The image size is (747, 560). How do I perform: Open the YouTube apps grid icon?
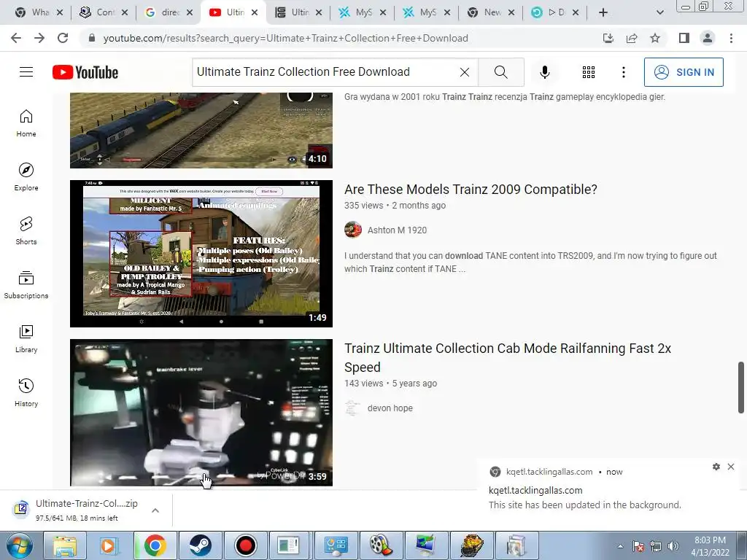pyautogui.click(x=589, y=72)
